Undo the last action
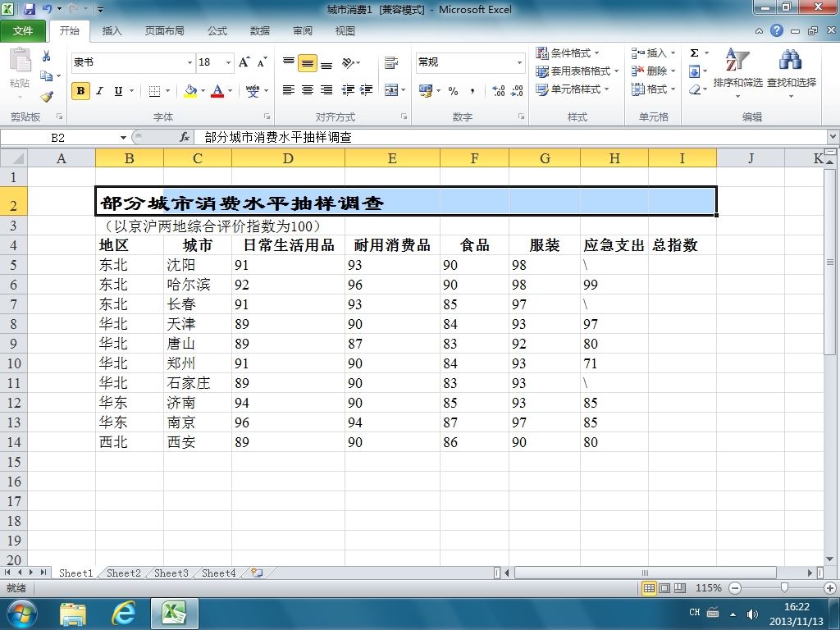This screenshot has height=630, width=840. [47, 9]
